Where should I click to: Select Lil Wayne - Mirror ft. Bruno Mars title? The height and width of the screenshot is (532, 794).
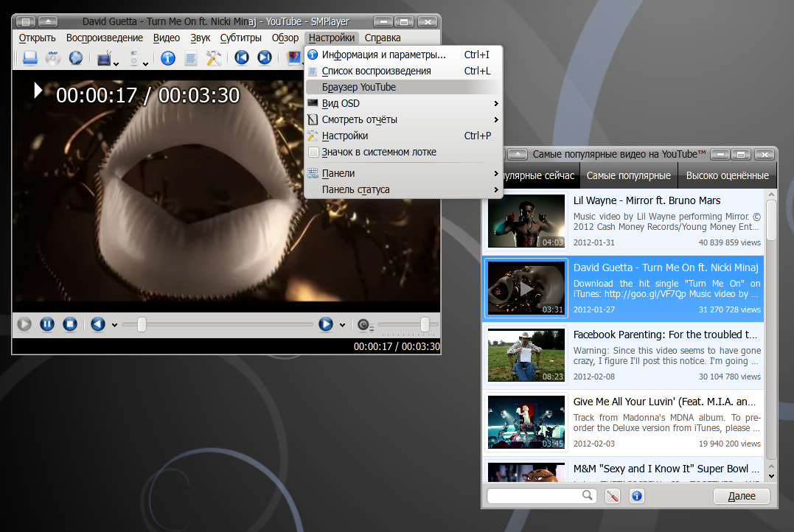647,200
